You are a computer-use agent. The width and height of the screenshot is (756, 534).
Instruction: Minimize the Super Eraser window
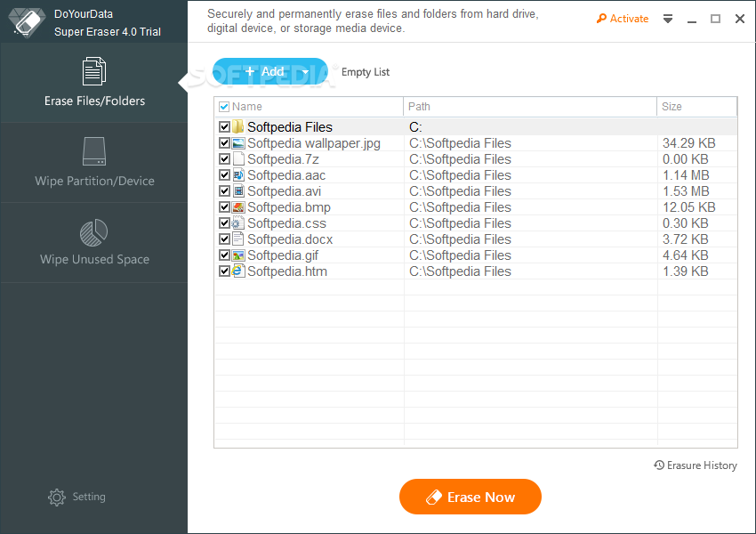(x=692, y=20)
